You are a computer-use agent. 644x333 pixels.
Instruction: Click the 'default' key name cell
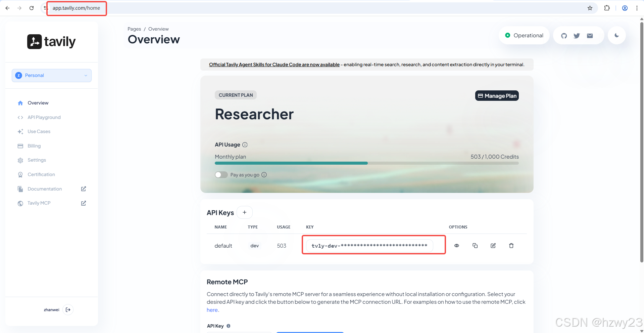(223, 246)
